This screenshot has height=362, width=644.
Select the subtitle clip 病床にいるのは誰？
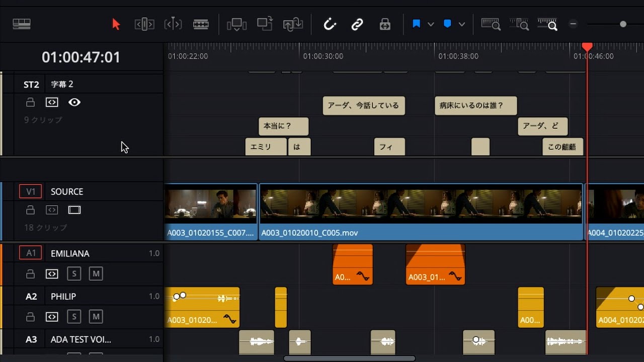tap(475, 106)
